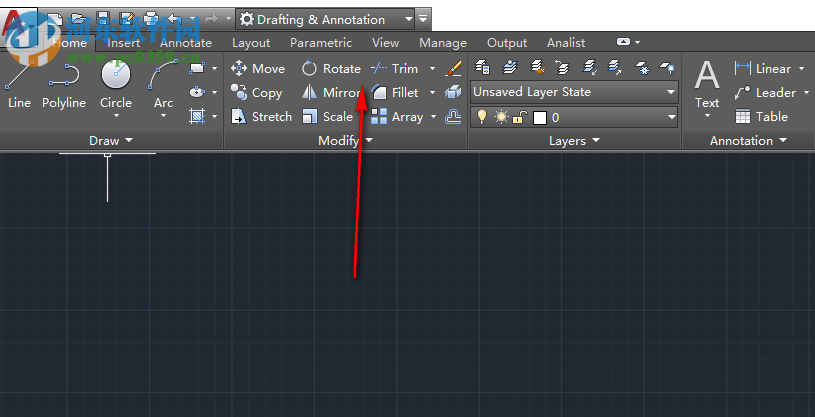The image size is (815, 417).
Task: Select the Ellipse draw tool
Action: [x=197, y=92]
